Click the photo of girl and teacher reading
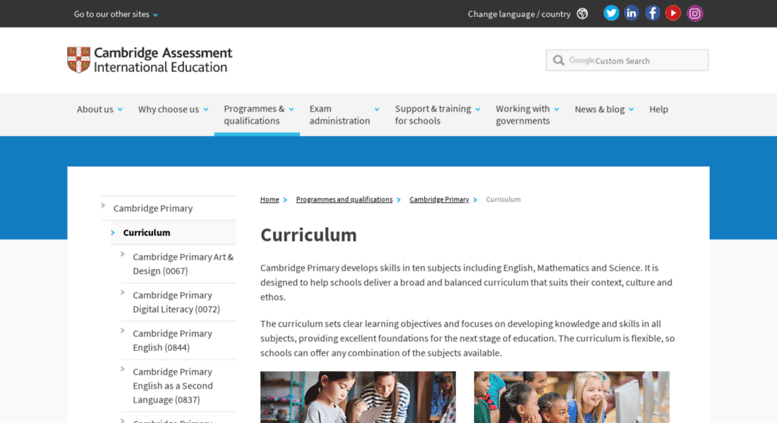The image size is (777, 423). tap(358, 397)
